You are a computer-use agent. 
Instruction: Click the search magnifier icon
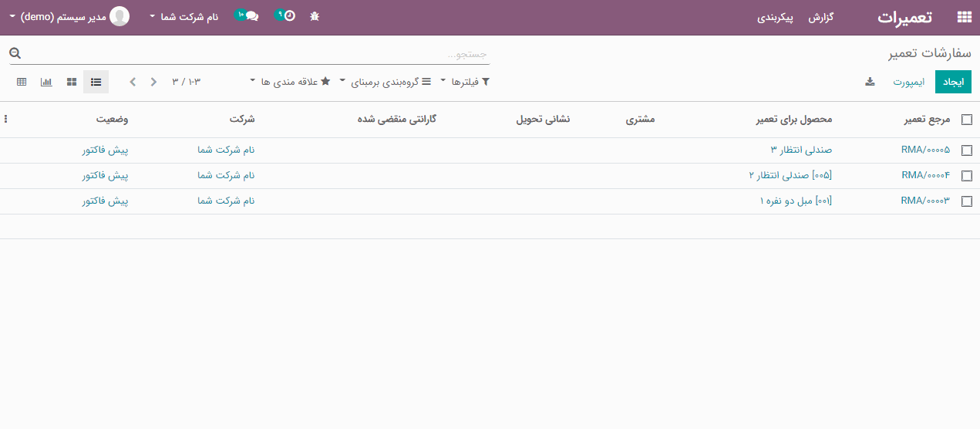[x=15, y=53]
